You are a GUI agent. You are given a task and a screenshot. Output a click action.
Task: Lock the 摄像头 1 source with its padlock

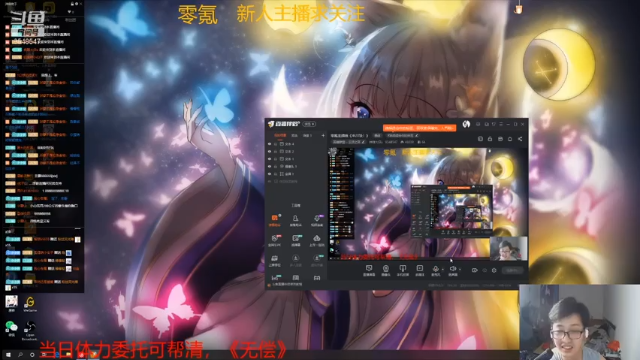point(276,167)
